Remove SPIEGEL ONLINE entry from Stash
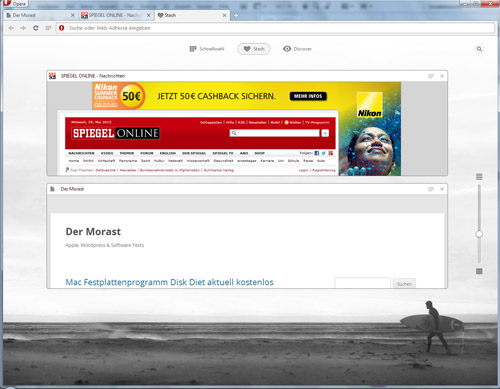This screenshot has height=389, width=500. tap(442, 76)
